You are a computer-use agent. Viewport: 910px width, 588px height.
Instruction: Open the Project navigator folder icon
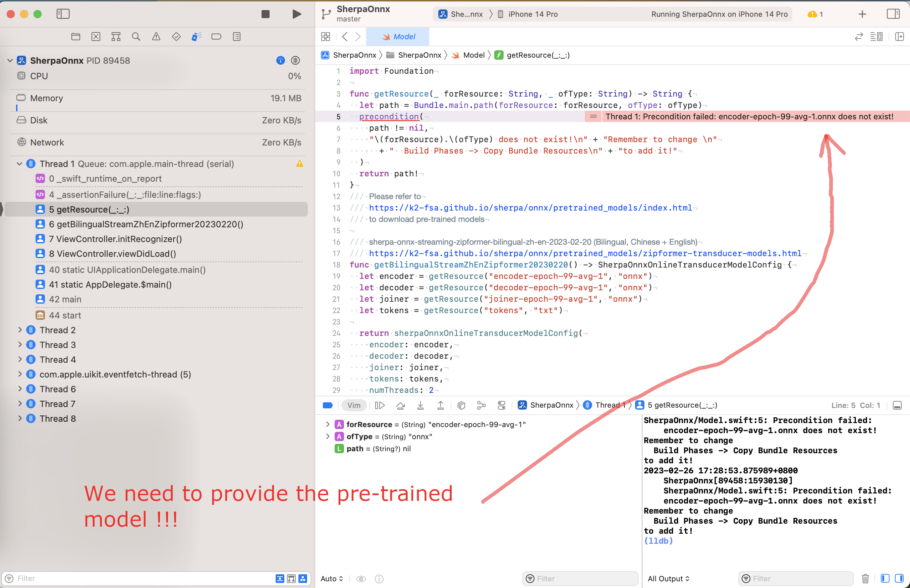click(x=76, y=37)
